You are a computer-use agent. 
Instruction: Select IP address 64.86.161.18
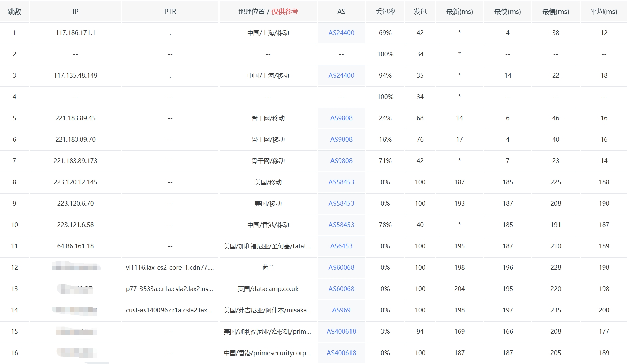click(x=75, y=246)
